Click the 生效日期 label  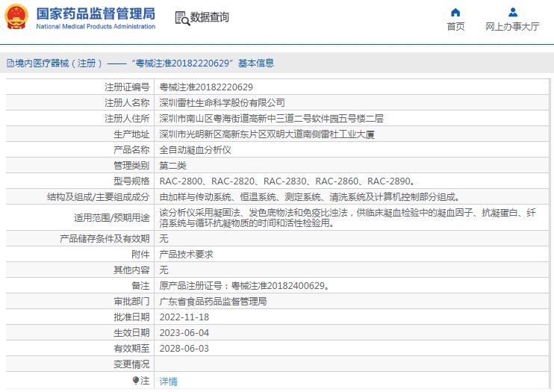click(131, 332)
